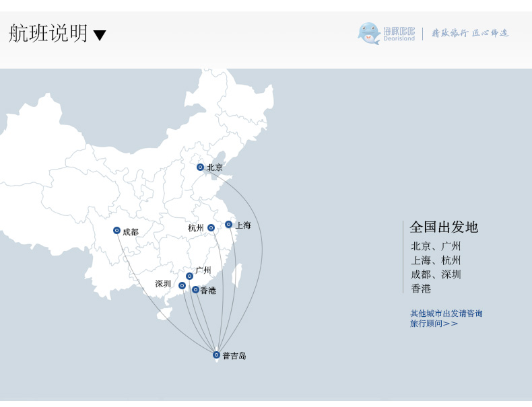The height and width of the screenshot is (407, 532).
Task: Click the 北京、广州 departure line
Action: click(436, 246)
